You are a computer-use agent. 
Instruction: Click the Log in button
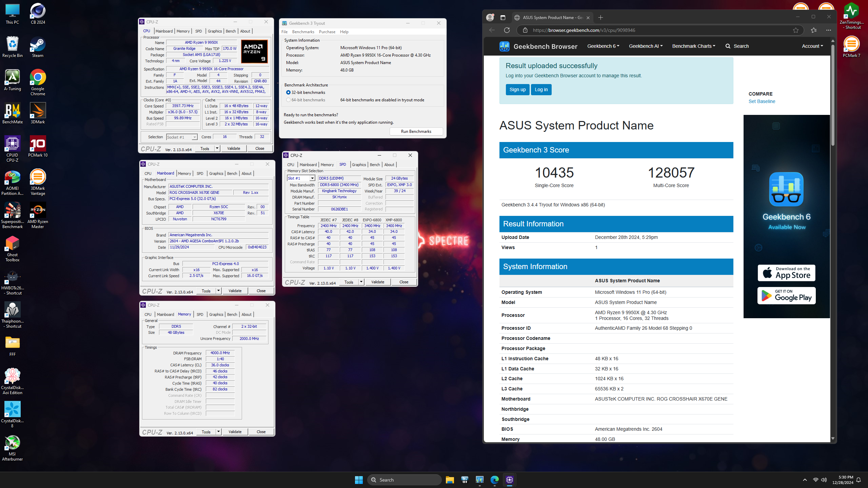541,89
